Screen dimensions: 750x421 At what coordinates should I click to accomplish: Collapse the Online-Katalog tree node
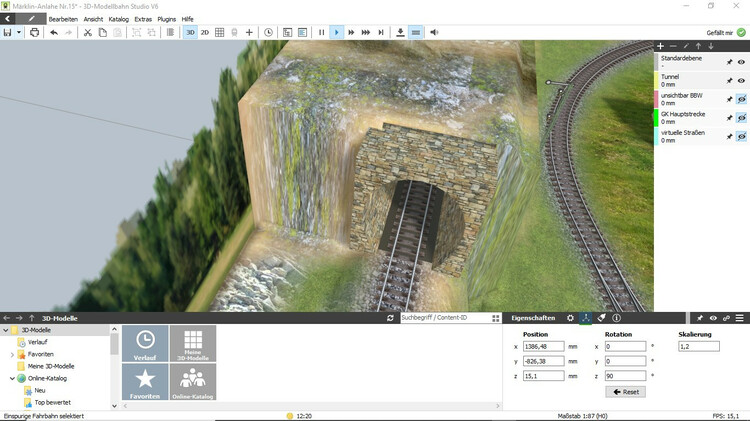pos(12,378)
